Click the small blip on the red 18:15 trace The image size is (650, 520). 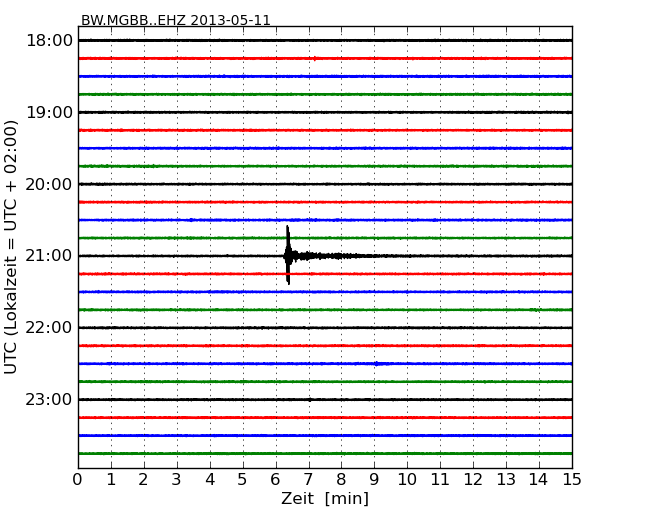(315, 58)
